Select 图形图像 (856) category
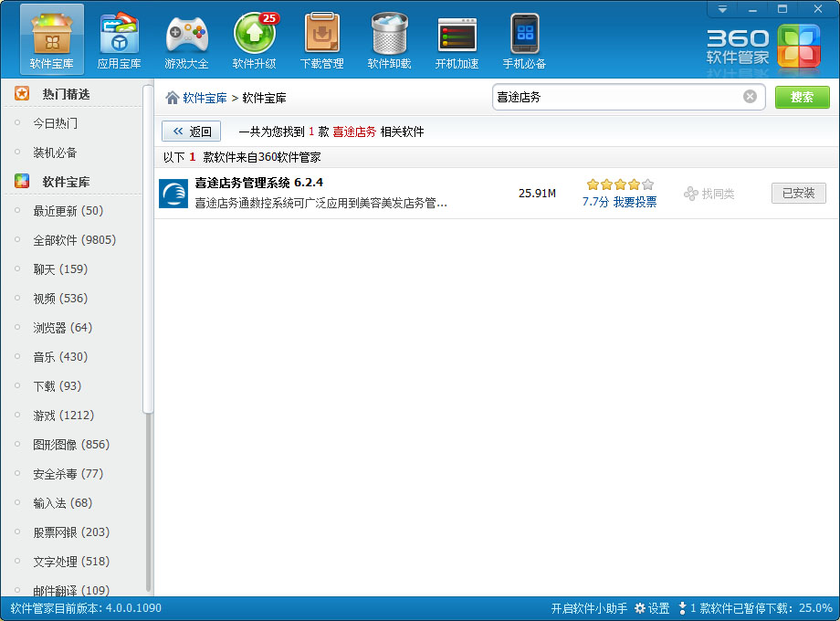This screenshot has width=840, height=621. (71, 445)
